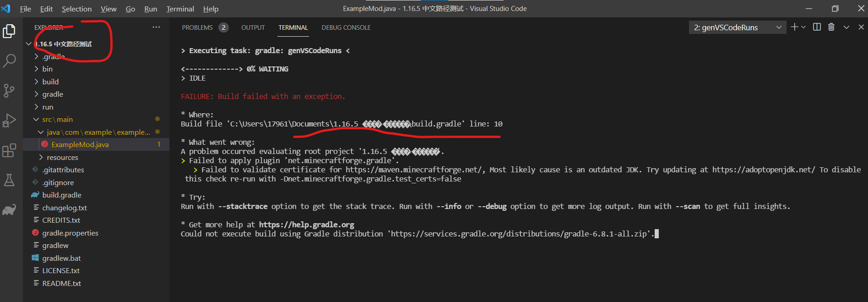Expand the resources folder
868x302 pixels.
pos(62,158)
